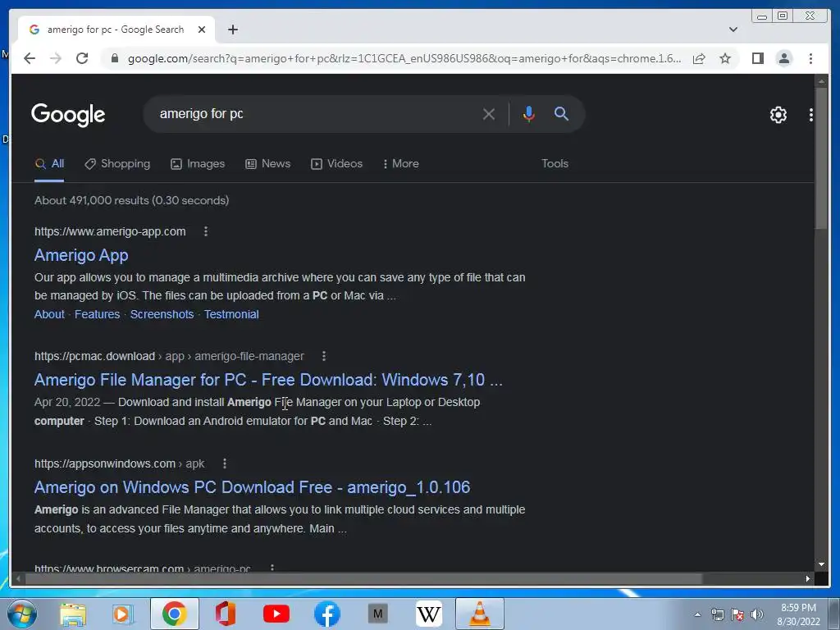840x630 pixels.
Task: Open Amerigo File Manager for PC result
Action: tap(268, 380)
